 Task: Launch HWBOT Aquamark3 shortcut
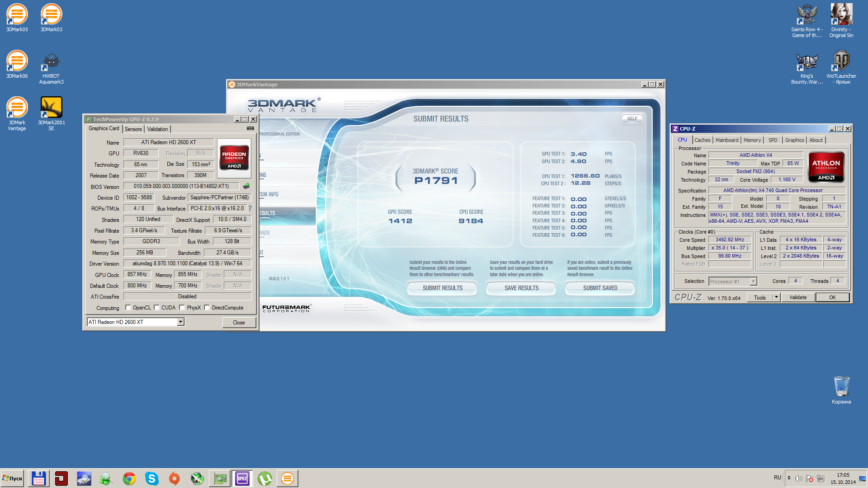tap(51, 68)
